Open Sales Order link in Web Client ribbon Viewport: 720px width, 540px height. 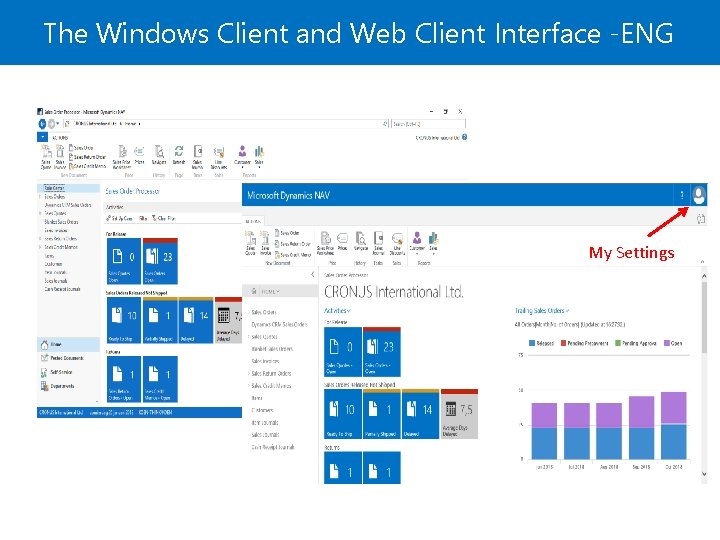tap(287, 233)
